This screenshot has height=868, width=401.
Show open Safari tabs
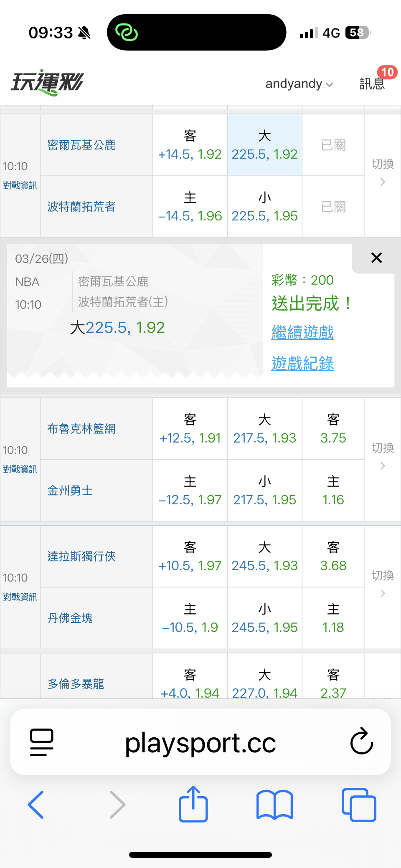click(x=359, y=805)
